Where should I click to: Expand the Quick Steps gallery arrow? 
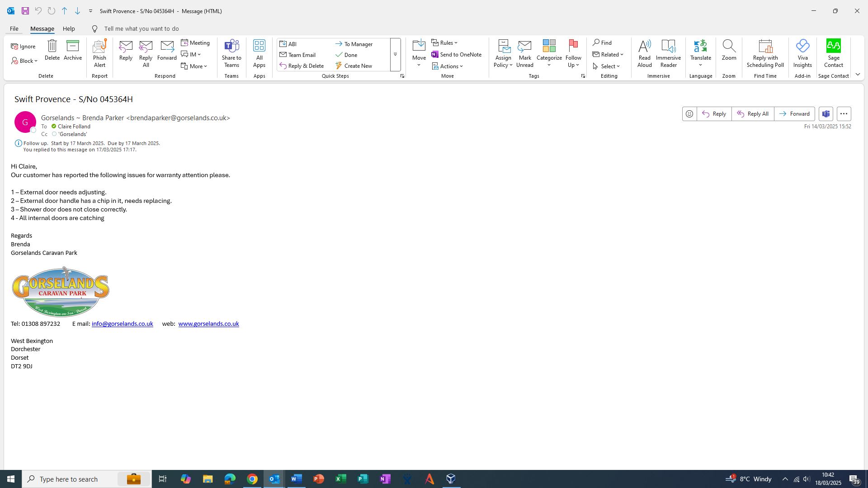point(395,55)
